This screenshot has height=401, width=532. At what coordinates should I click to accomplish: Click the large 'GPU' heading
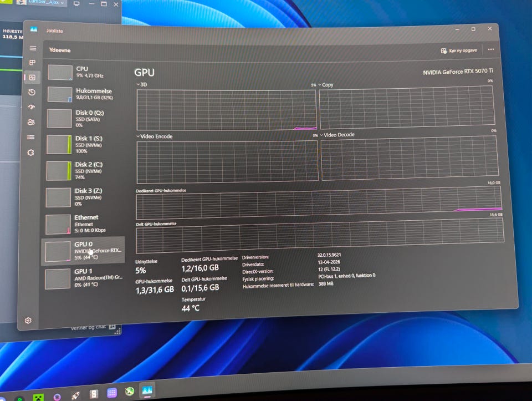tap(144, 72)
